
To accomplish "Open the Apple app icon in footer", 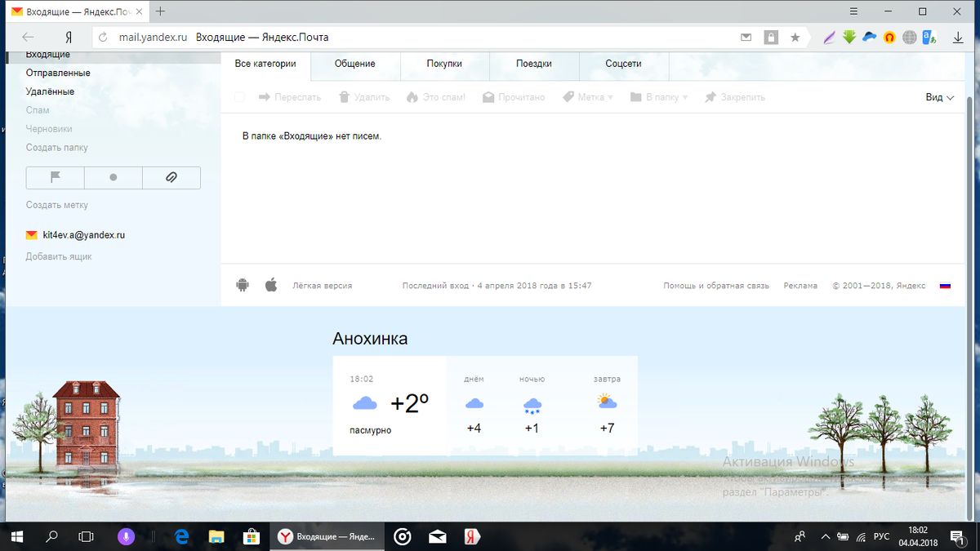I will tap(271, 285).
